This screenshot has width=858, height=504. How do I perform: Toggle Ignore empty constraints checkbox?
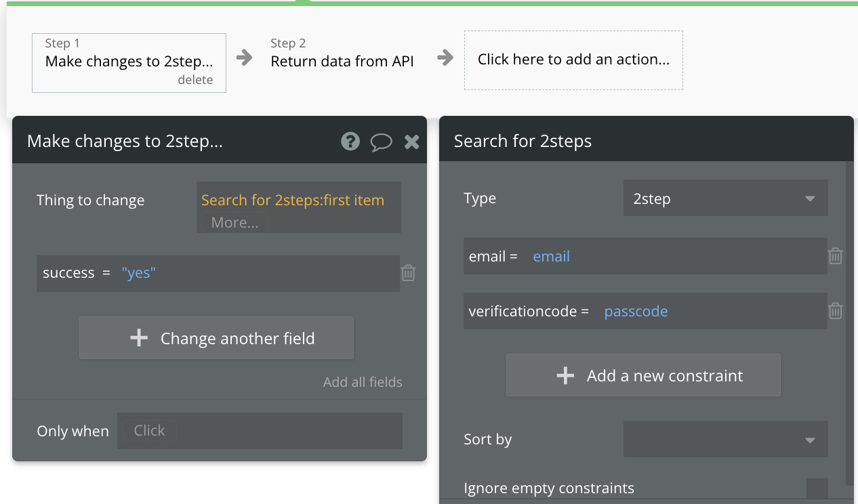coord(817,488)
